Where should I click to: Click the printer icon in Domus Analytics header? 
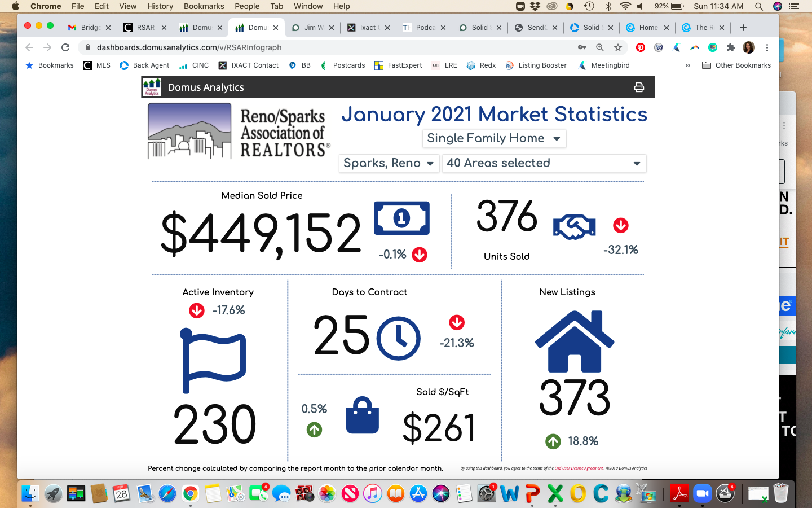pos(639,87)
